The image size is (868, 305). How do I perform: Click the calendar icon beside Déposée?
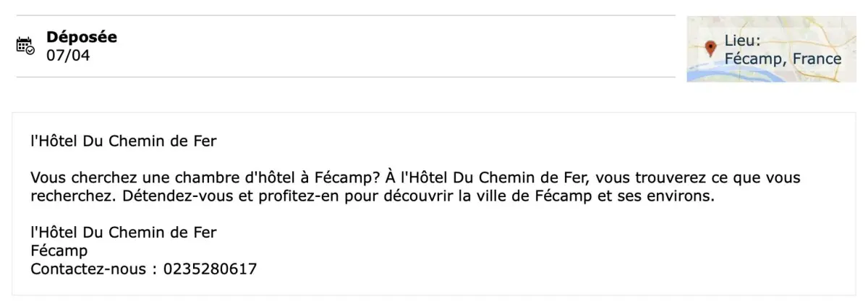tap(25, 45)
